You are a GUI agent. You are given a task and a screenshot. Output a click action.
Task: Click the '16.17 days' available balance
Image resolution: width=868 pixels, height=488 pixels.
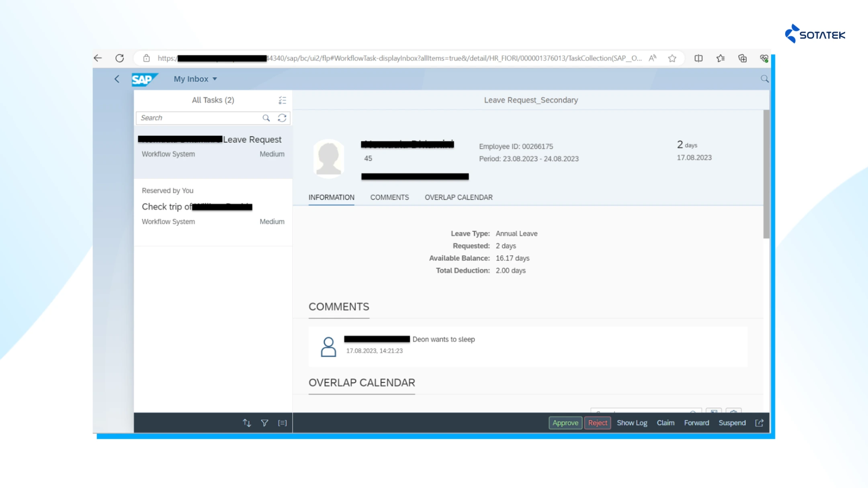(512, 258)
